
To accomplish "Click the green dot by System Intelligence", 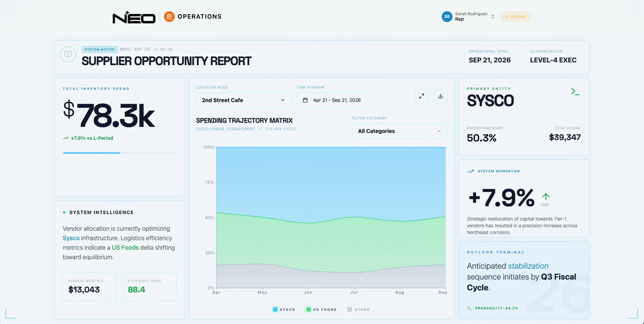I will pyautogui.click(x=64, y=212).
